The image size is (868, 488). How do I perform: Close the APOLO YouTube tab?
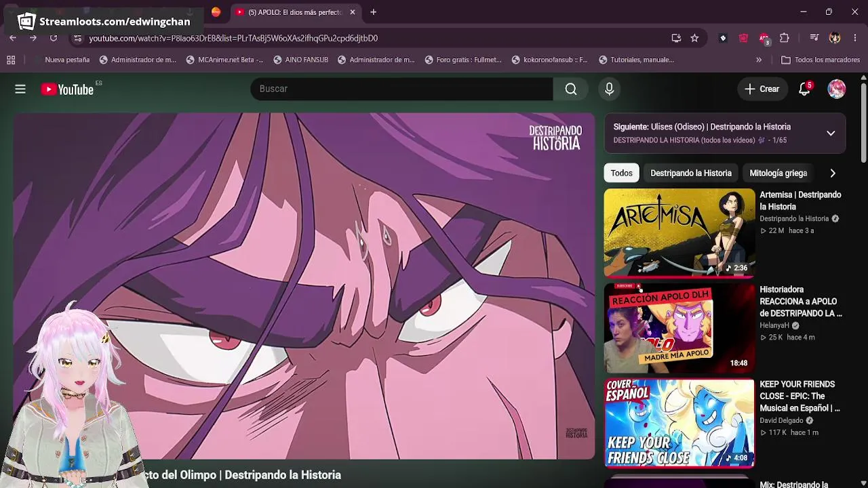(353, 12)
